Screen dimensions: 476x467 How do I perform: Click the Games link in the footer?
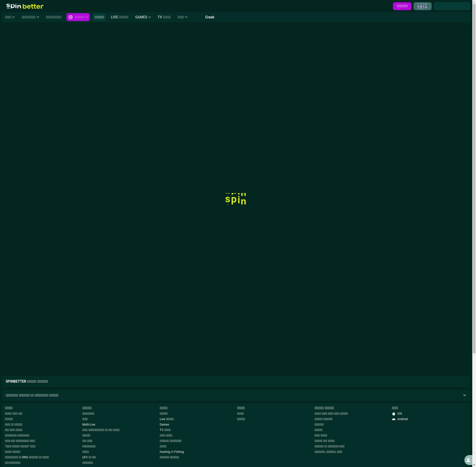coord(164,425)
